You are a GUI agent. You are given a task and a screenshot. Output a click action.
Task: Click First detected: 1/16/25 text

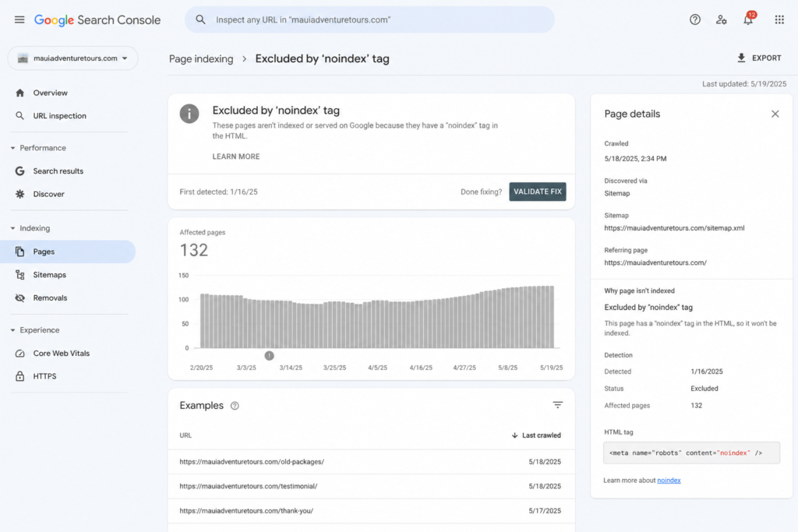218,192
